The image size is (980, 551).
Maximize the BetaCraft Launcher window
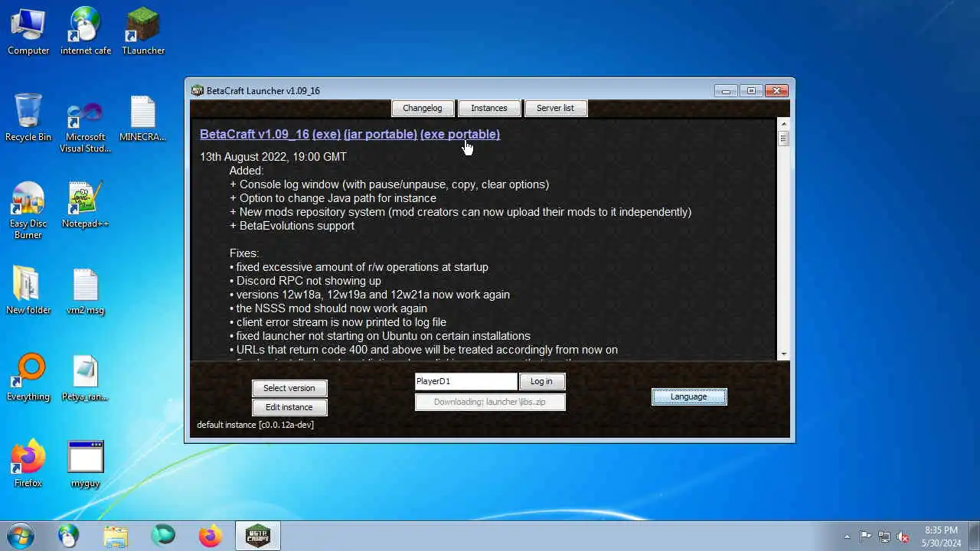[x=751, y=90]
